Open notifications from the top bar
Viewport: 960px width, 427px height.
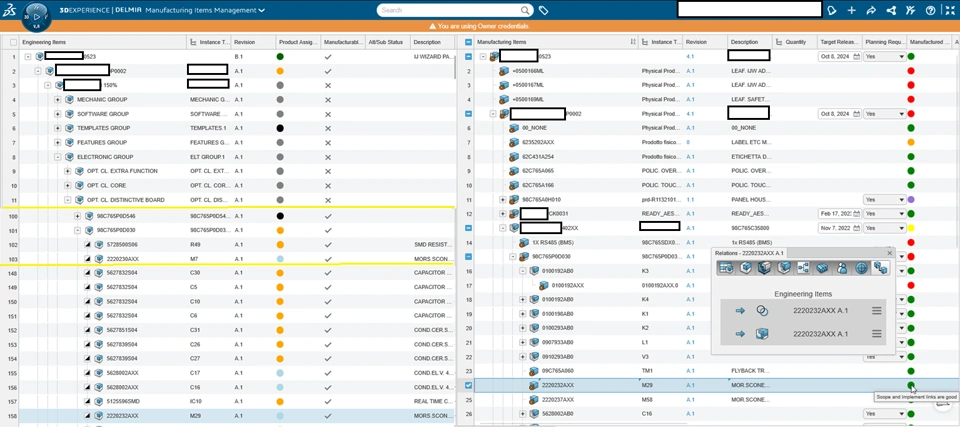click(x=831, y=10)
